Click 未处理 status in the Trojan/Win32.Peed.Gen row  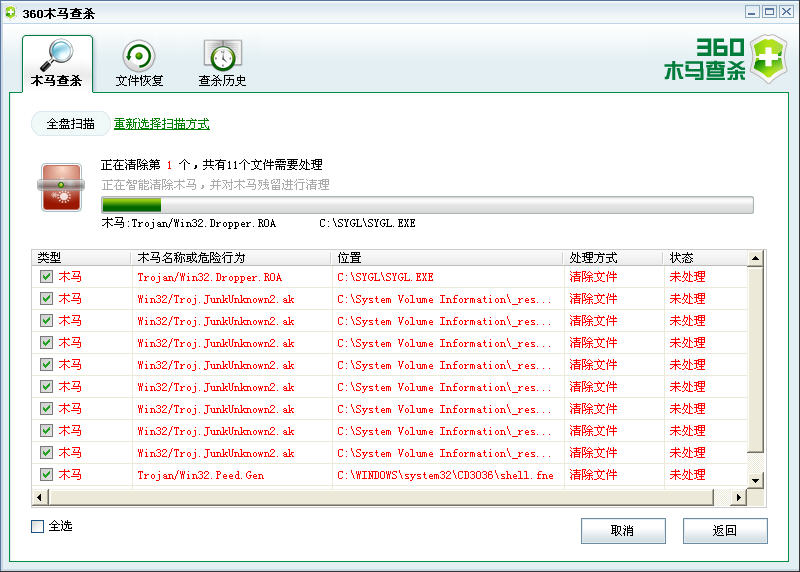tap(687, 475)
